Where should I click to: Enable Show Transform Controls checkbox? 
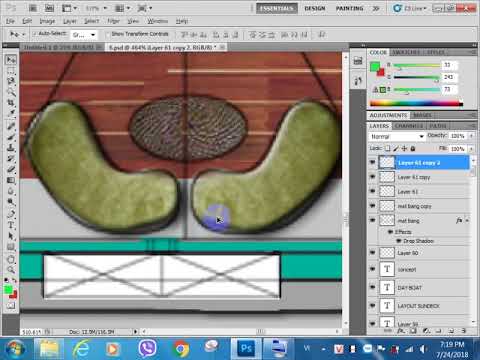[x=108, y=34]
